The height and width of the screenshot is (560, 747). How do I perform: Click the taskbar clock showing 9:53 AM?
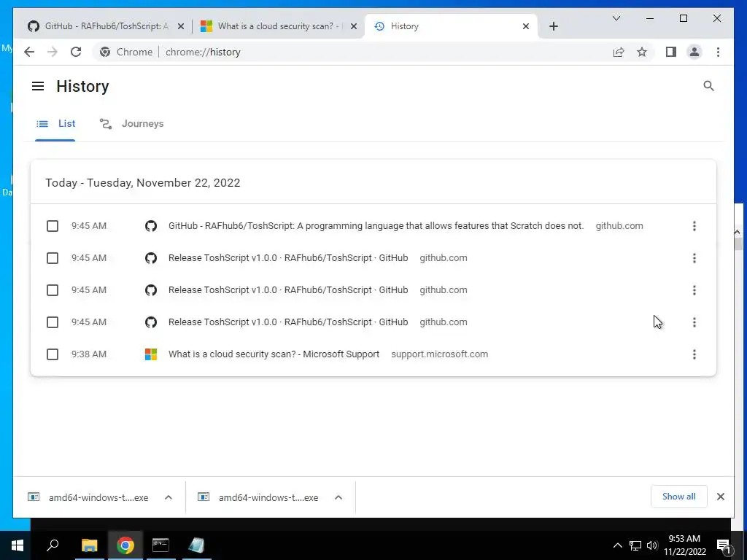684,545
